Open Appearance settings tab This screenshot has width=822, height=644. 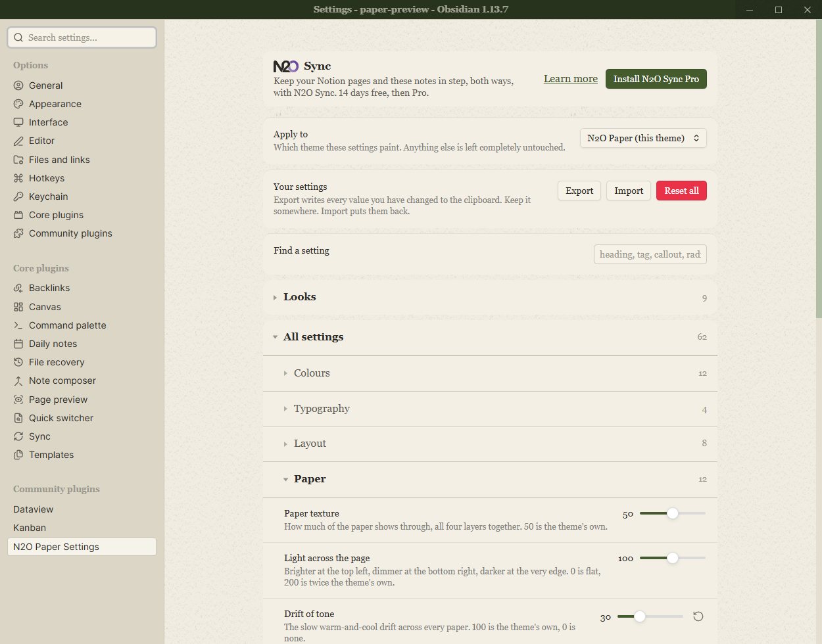pyautogui.click(x=82, y=104)
